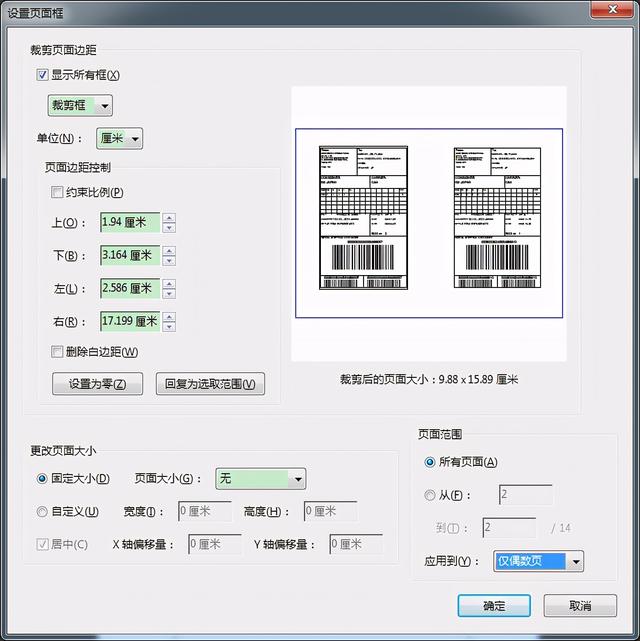Screen dimensions: 640x641
Task: Increase the 上 margin with up arrow
Action: coord(169,217)
